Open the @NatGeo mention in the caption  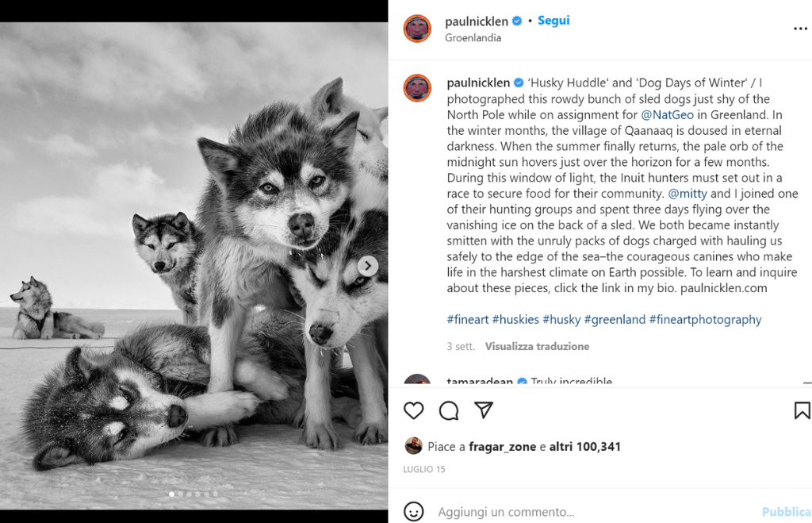click(668, 115)
